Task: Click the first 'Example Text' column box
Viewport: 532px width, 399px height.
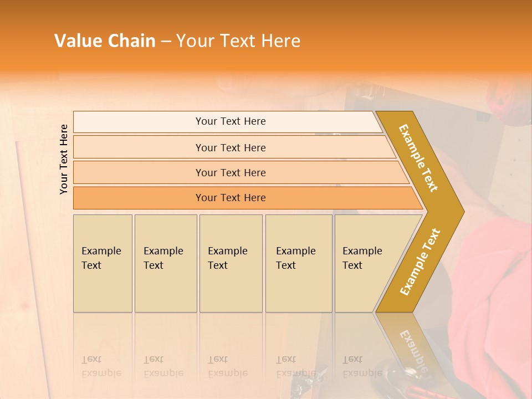Action: click(x=103, y=263)
